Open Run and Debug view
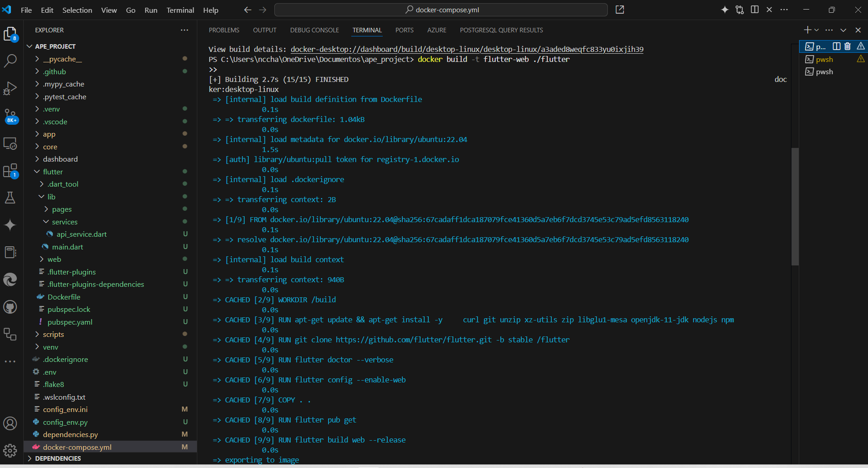This screenshot has height=468, width=868. (x=10, y=88)
